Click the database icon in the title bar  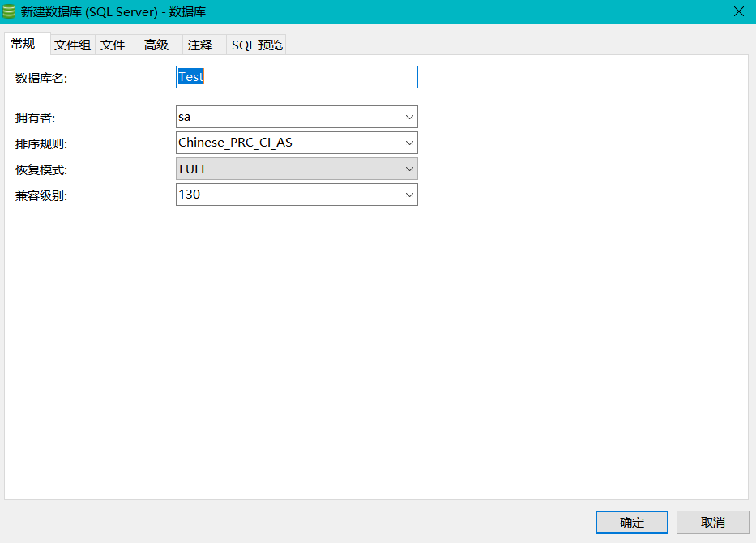9,11
